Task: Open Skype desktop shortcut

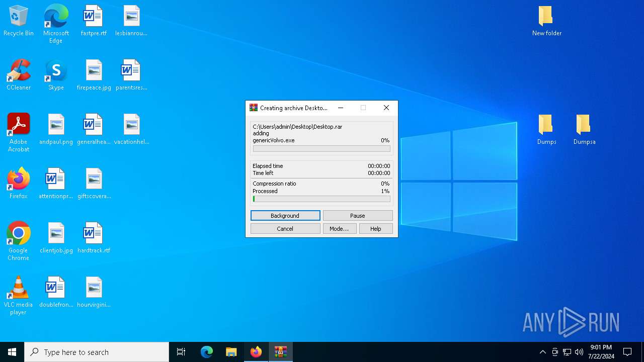Action: 56,75
